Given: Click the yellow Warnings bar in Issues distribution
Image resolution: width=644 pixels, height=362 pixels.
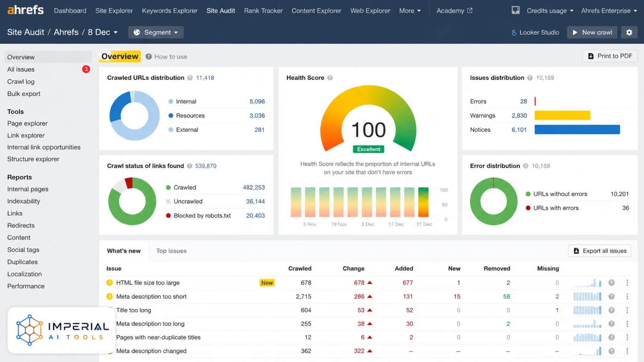Looking at the screenshot, I should coord(562,115).
